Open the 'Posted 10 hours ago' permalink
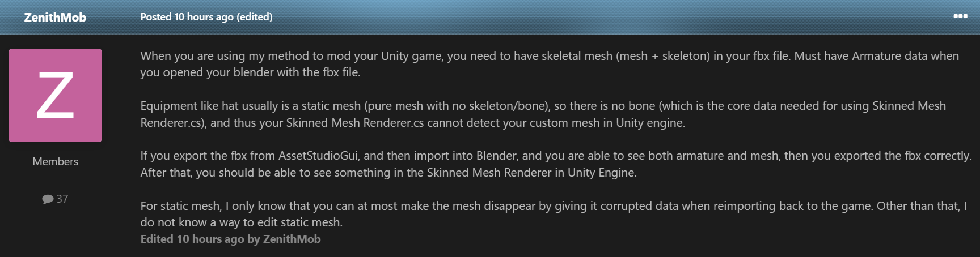 click(187, 17)
